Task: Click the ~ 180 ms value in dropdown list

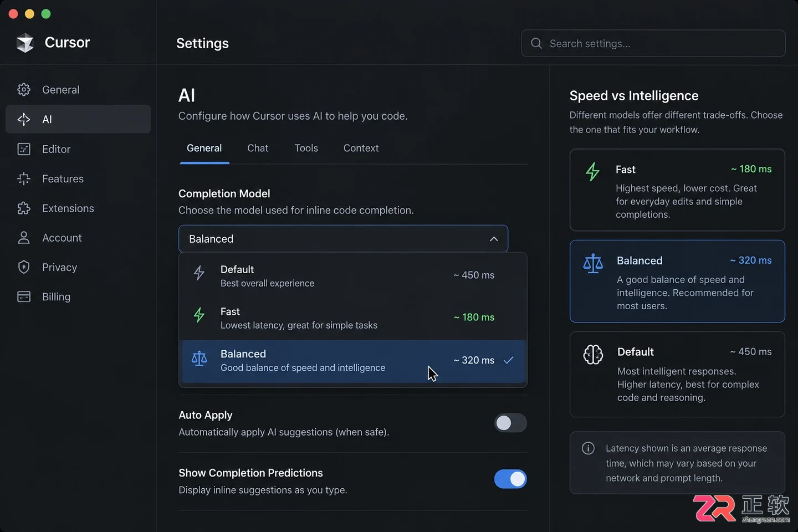Action: [x=474, y=317]
